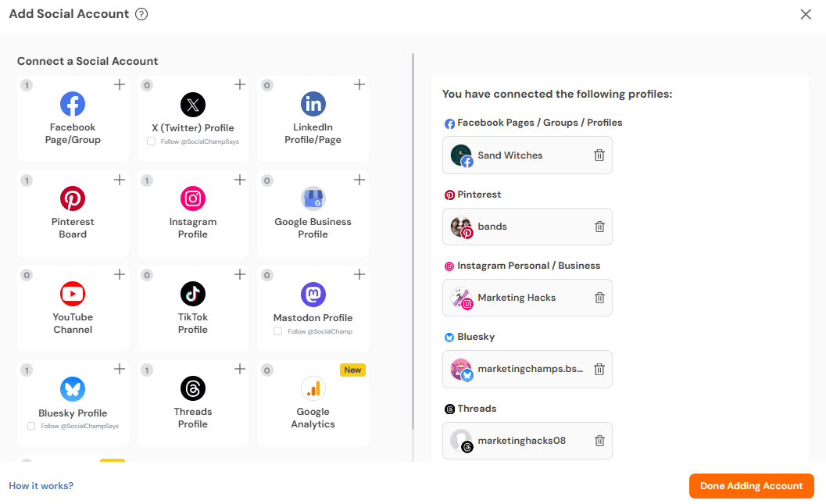Add a new Facebook Page/Group account
This screenshot has width=826, height=504.
click(119, 84)
